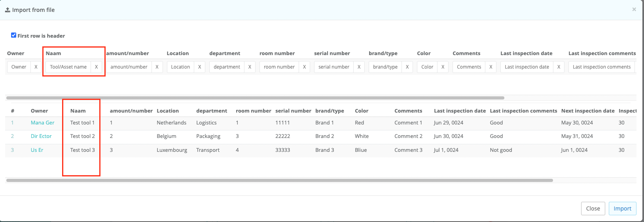
Task: Open the Owner mapping selector
Action: coord(19,67)
